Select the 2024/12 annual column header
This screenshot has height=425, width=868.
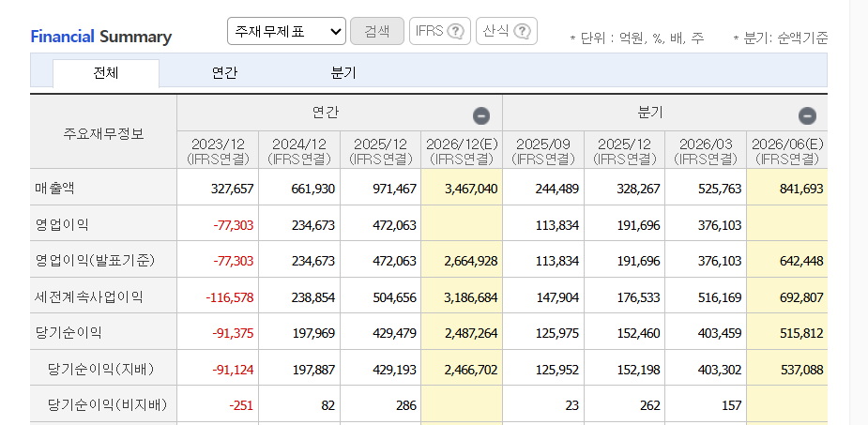point(299,150)
